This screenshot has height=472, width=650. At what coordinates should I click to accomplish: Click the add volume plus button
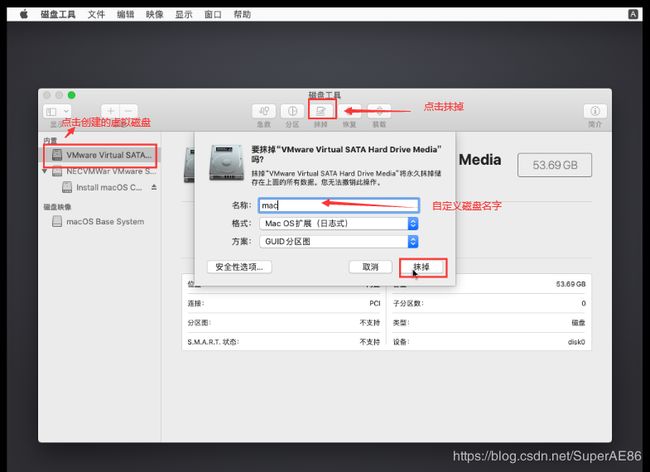(x=111, y=111)
